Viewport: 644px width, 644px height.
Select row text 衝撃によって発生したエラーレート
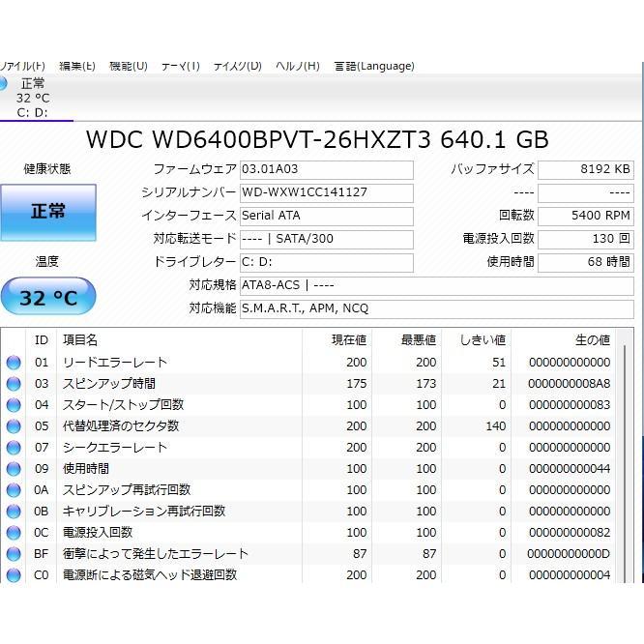pyautogui.click(x=156, y=554)
